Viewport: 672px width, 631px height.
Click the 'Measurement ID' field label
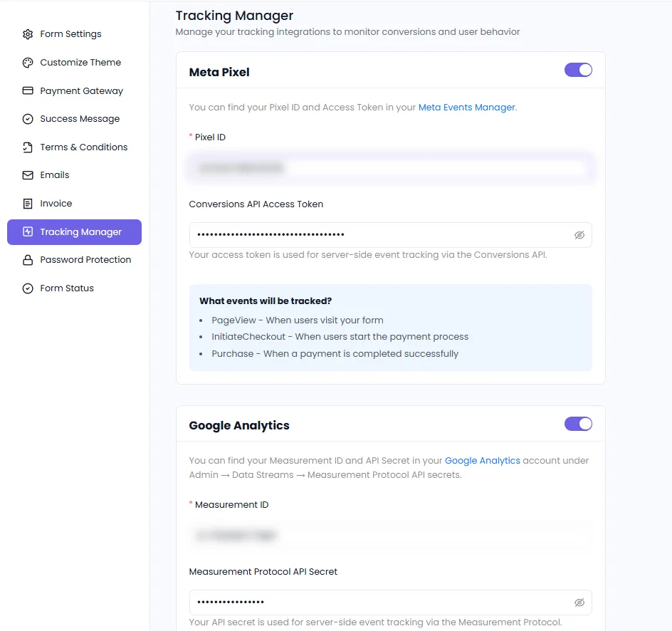coord(231,505)
